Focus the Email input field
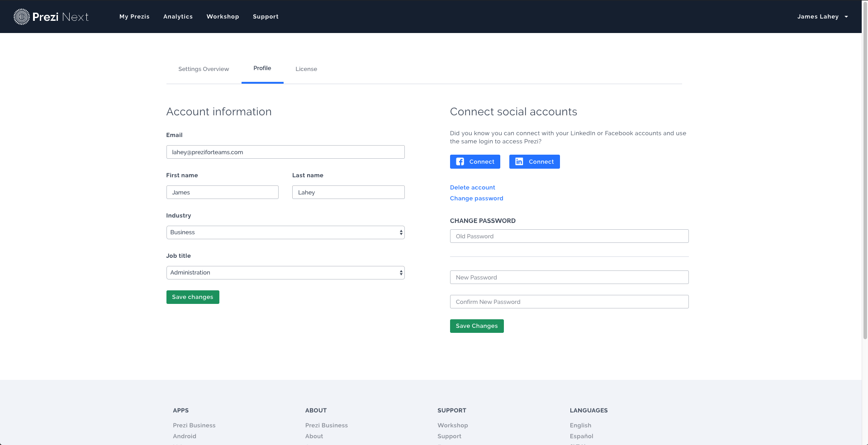 click(x=285, y=152)
